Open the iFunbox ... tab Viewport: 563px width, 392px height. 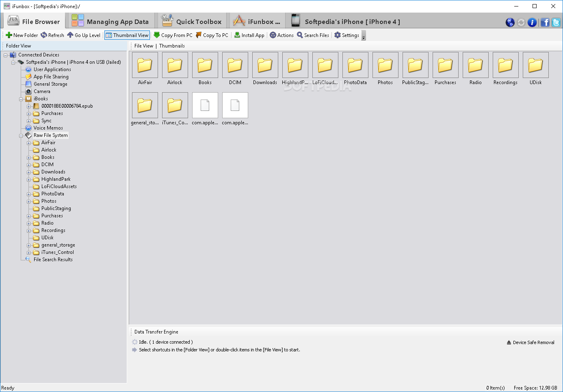pos(257,22)
